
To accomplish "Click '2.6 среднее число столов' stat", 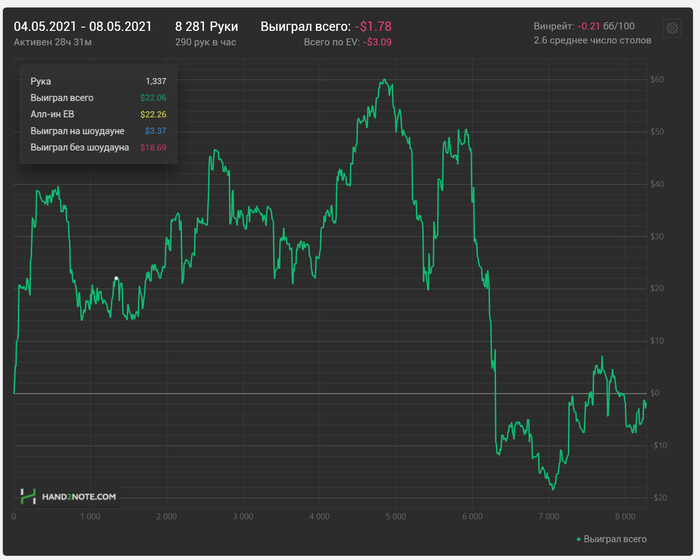I will tap(592, 41).
